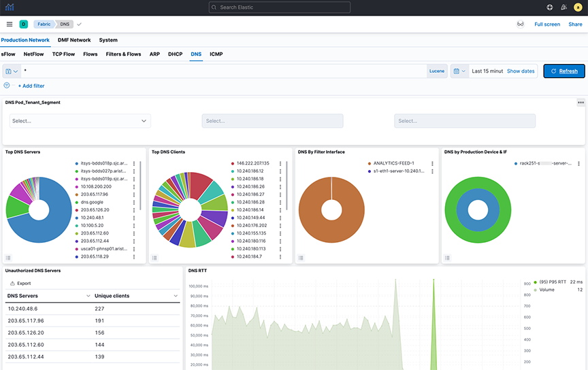Open options dots for dns.google legend entry
Viewport: 588px width, 370px height.
click(134, 203)
